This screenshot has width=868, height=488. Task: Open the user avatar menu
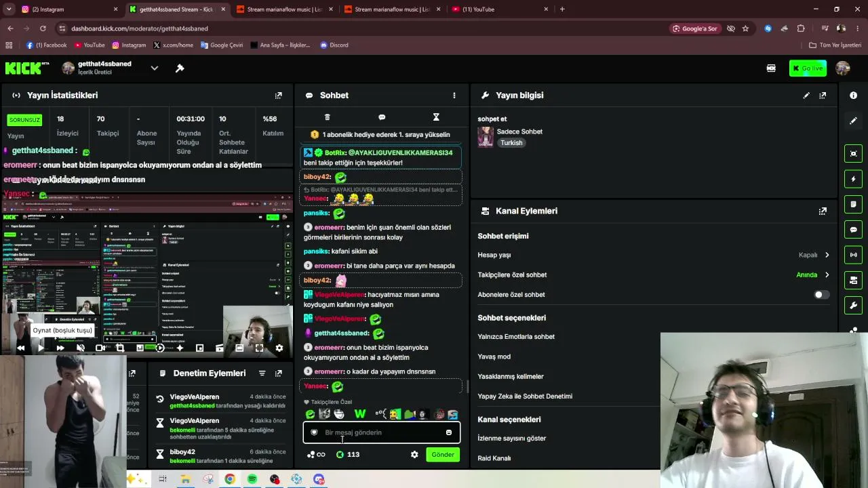pyautogui.click(x=843, y=68)
